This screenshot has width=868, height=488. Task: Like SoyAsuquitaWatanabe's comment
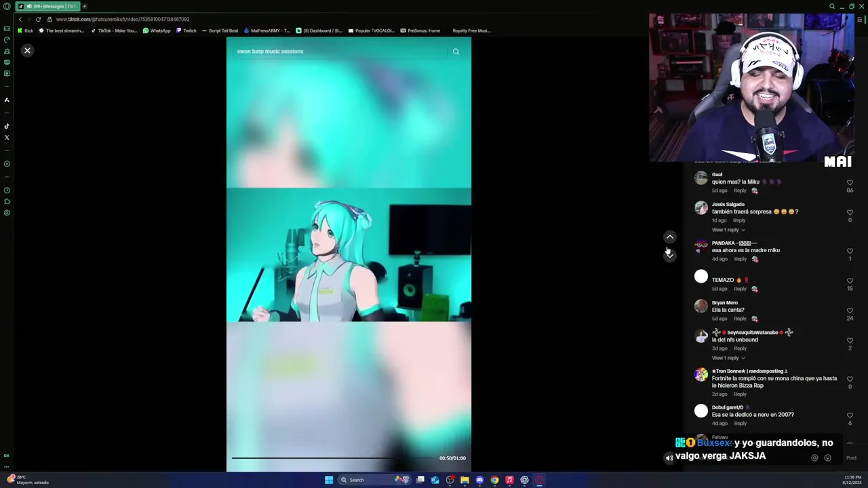[850, 341]
